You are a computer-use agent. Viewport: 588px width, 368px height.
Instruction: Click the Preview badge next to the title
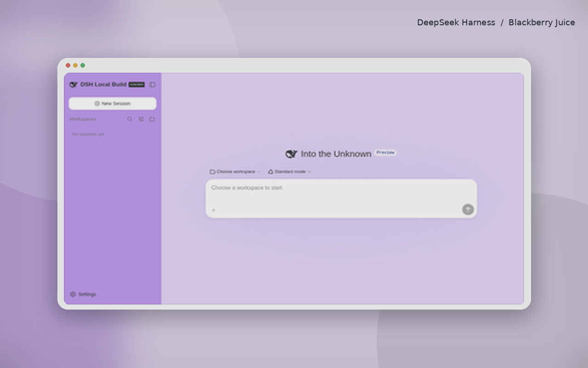coord(385,152)
